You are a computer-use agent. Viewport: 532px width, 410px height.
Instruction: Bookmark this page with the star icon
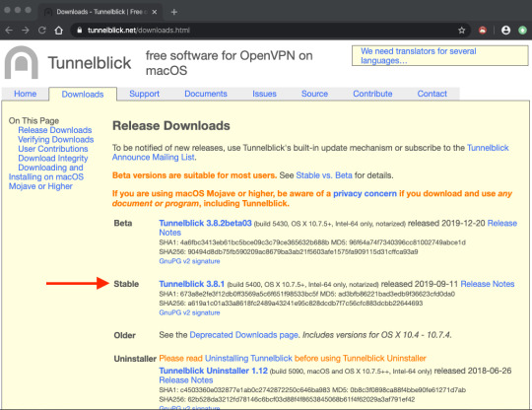[x=461, y=31]
